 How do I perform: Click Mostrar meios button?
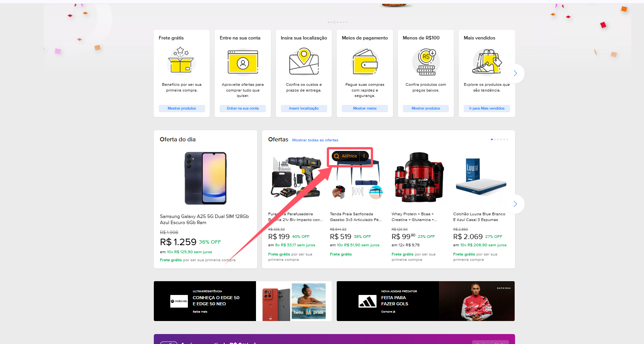click(365, 108)
